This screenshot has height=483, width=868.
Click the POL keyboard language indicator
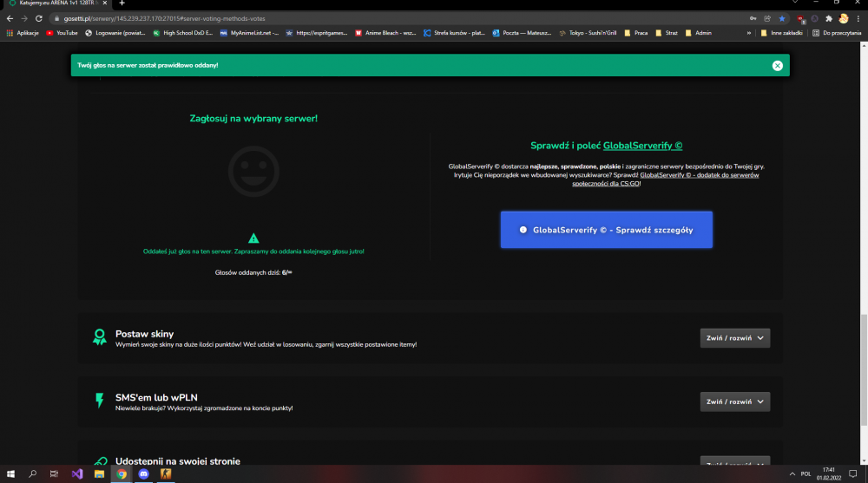click(806, 474)
